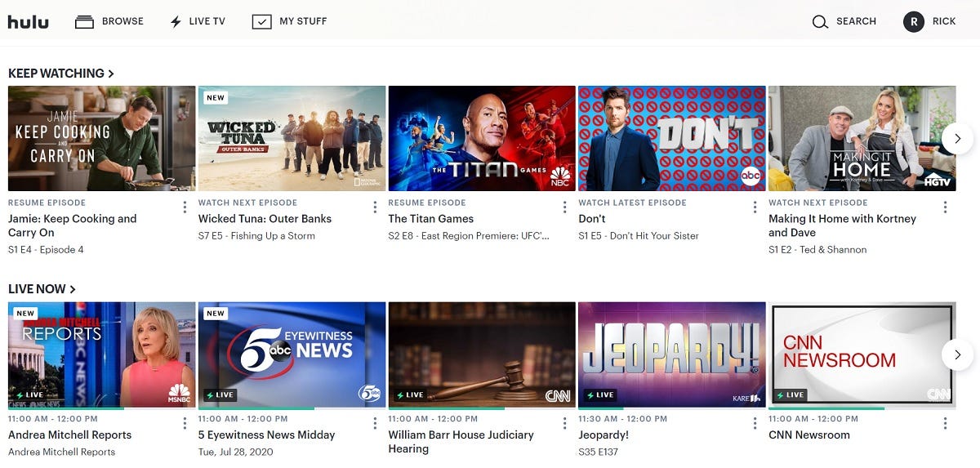Go to Live TV
980x468 pixels.
coord(197,21)
